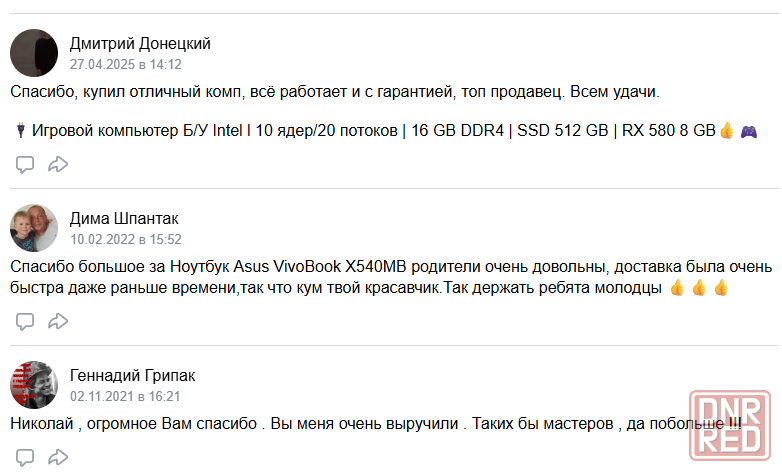Visit profile name Дмитрий Донецкий
Screen dimensions: 782x476
pos(140,43)
